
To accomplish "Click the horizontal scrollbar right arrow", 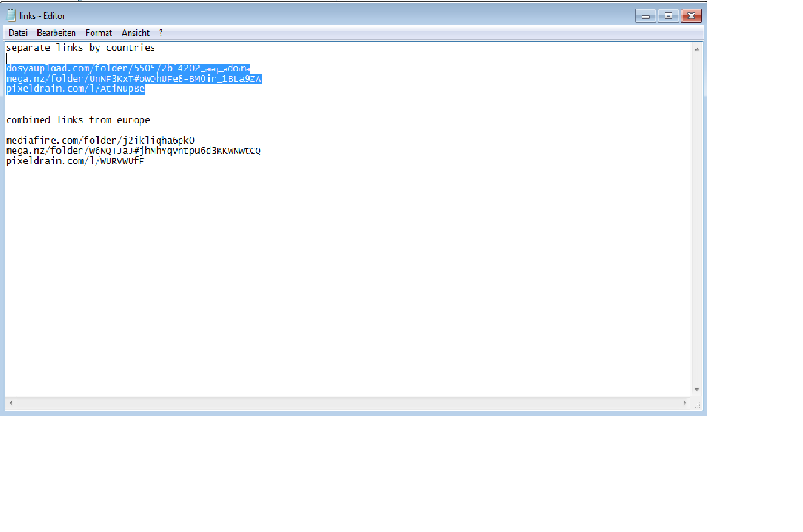I will [685, 403].
